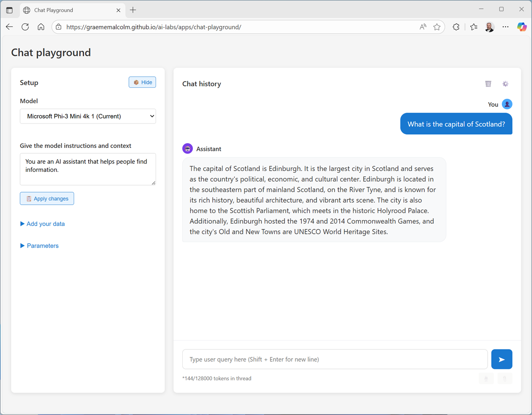The height and width of the screenshot is (415, 532).
Task: Open chat settings via the gear icon
Action: coord(505,84)
